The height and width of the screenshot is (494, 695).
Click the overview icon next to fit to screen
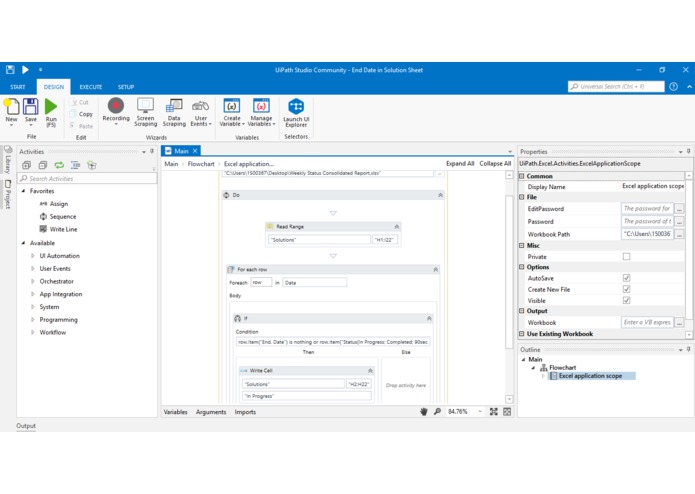point(507,412)
